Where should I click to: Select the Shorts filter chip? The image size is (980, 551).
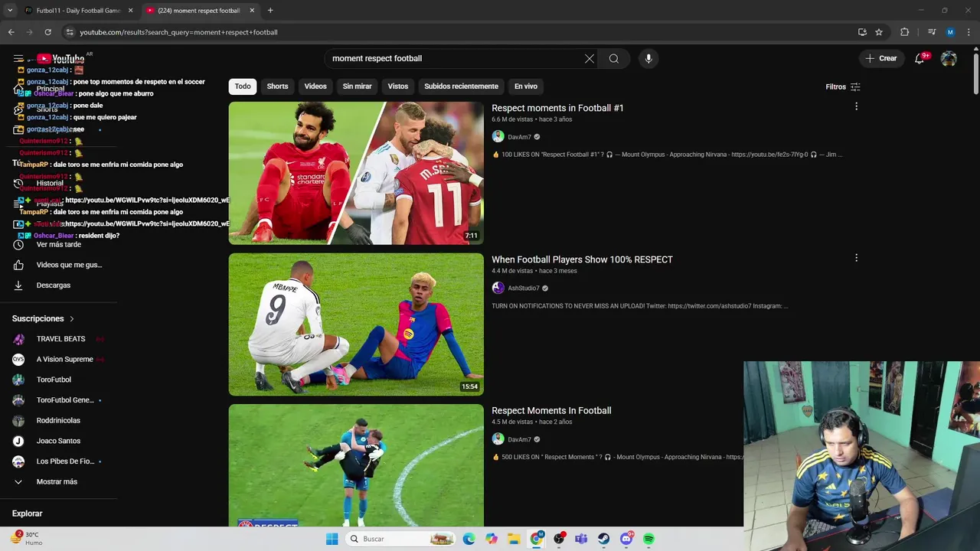277,86
